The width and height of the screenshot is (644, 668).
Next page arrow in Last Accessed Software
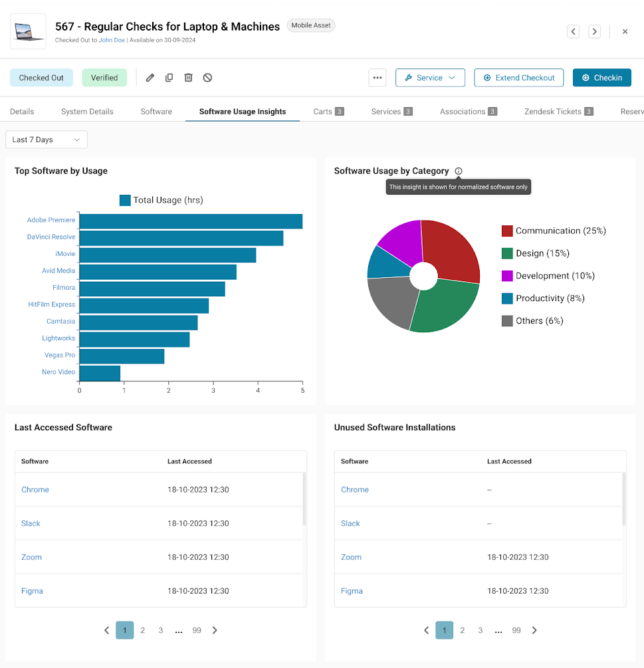pos(215,630)
